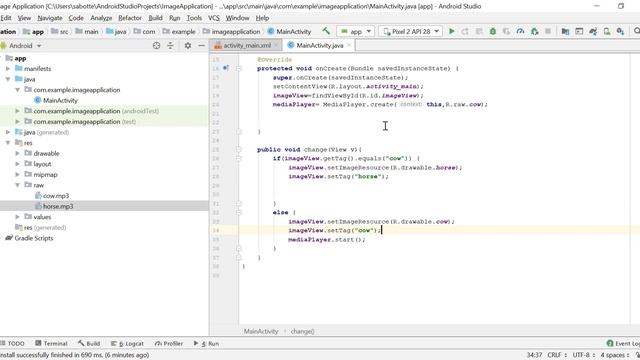Click the UTF-8 encoding indicator
Screen dimensions: 640x360
click(x=583, y=355)
